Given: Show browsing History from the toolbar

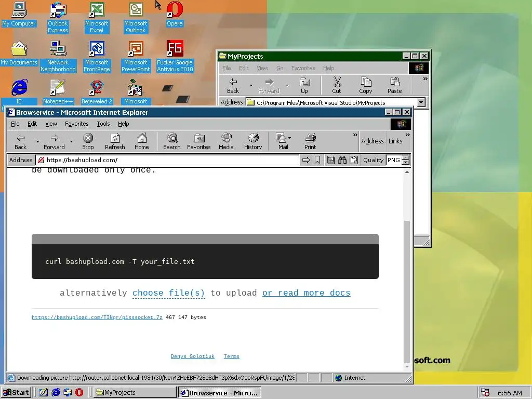Looking at the screenshot, I should coord(253,141).
